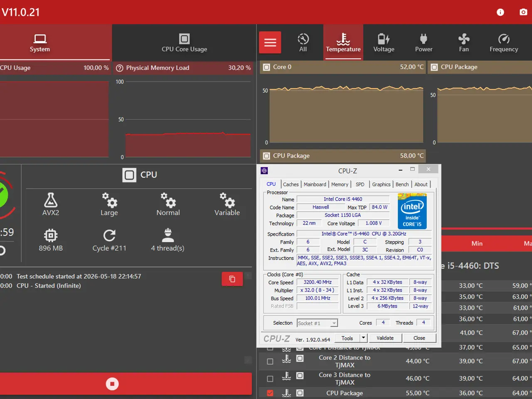Open the 4 thread(s) setting
Image resolution: width=532 pixels, height=399 pixels.
(167, 240)
